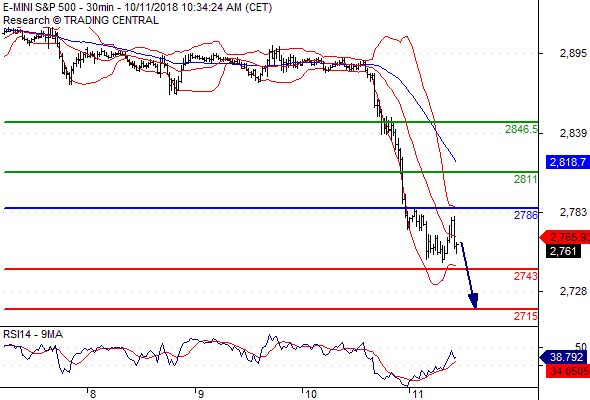The image size is (590, 400).
Task: Click the red 2743 support label
Action: (x=526, y=276)
